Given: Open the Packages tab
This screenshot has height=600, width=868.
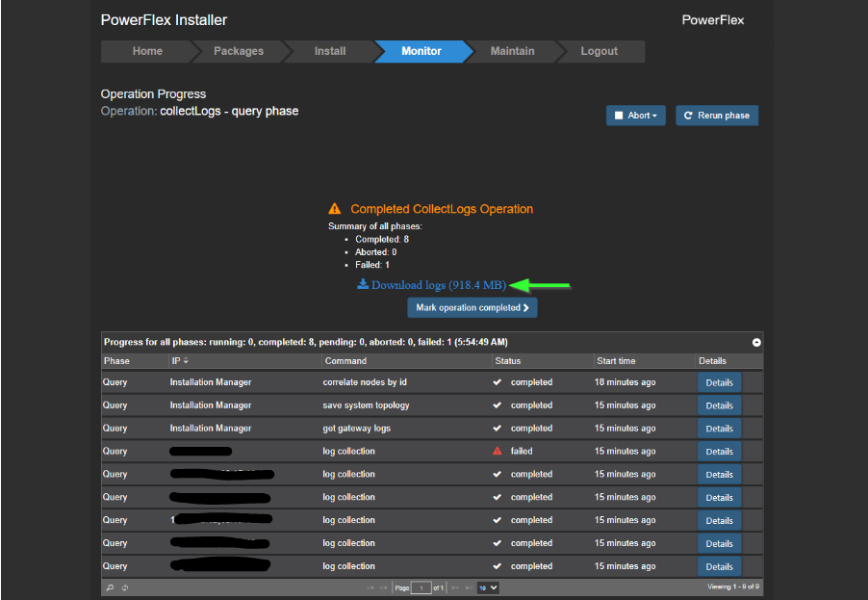Looking at the screenshot, I should pos(238,51).
